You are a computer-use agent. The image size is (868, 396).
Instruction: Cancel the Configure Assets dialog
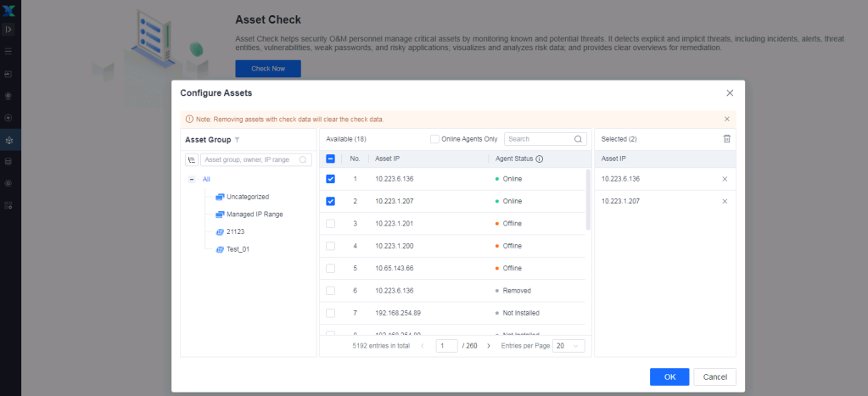tap(714, 377)
